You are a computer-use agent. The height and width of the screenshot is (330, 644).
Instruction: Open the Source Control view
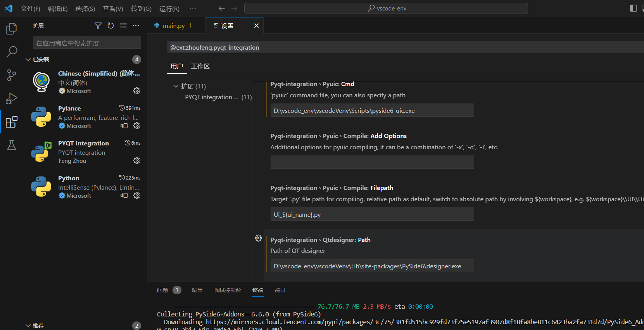tap(12, 75)
